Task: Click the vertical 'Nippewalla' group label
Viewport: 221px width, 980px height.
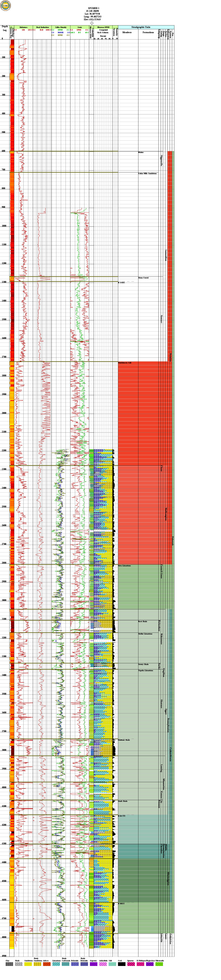Action: click(161, 160)
